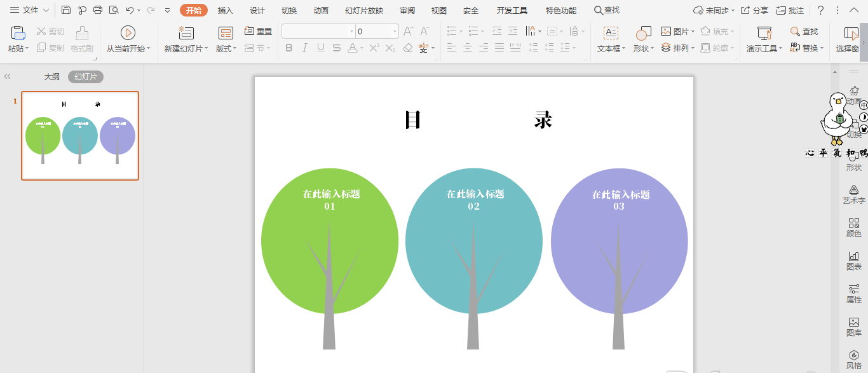
Task: Expand the font size dropdown
Action: [x=395, y=31]
